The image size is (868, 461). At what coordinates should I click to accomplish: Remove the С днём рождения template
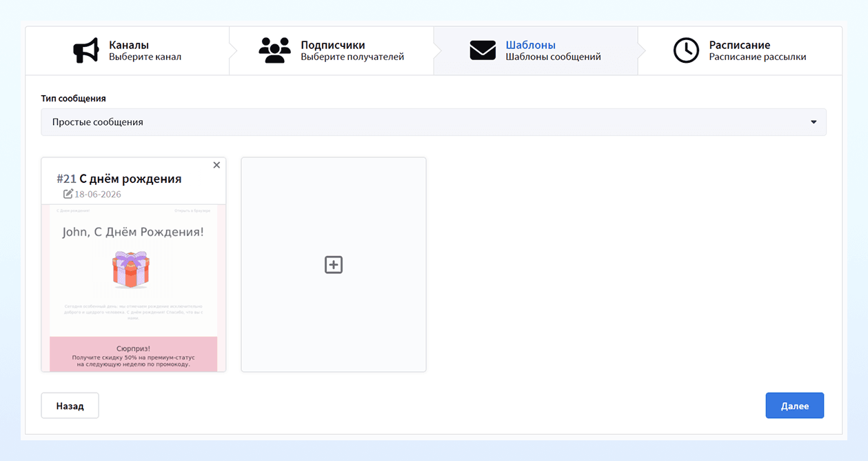pyautogui.click(x=216, y=165)
